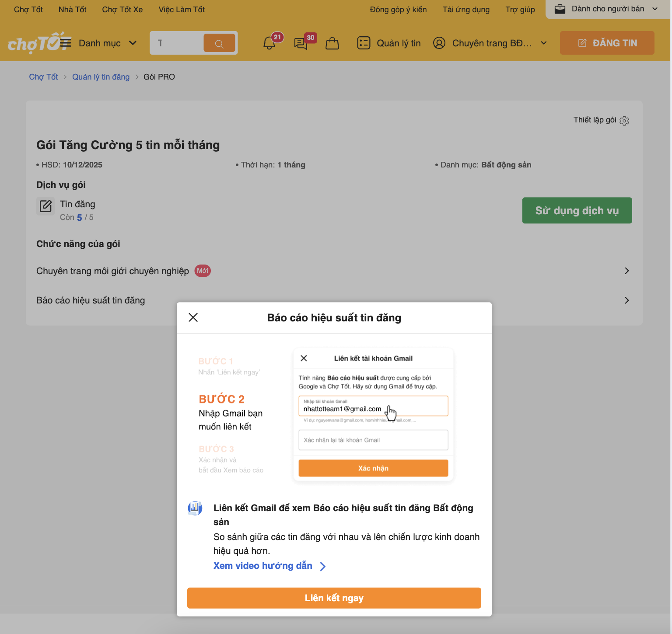The image size is (672, 634).
Task: Select Việc Làm Tốt in top menu
Action: tap(182, 10)
